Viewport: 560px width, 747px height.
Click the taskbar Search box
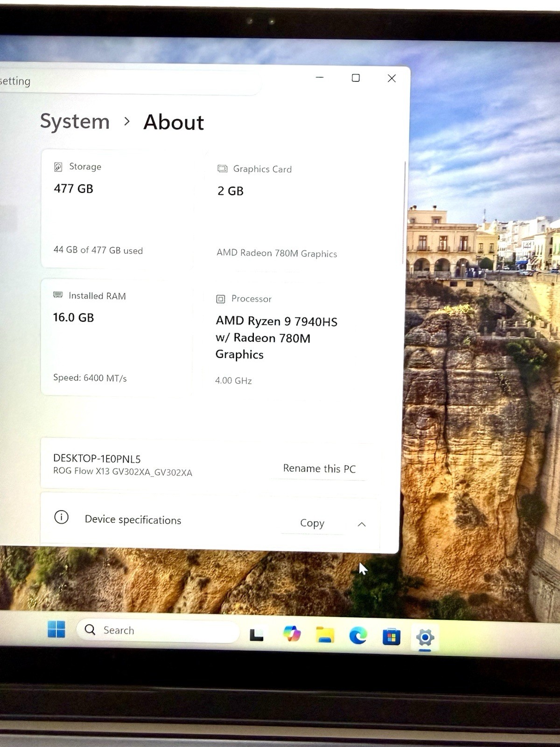click(x=158, y=631)
